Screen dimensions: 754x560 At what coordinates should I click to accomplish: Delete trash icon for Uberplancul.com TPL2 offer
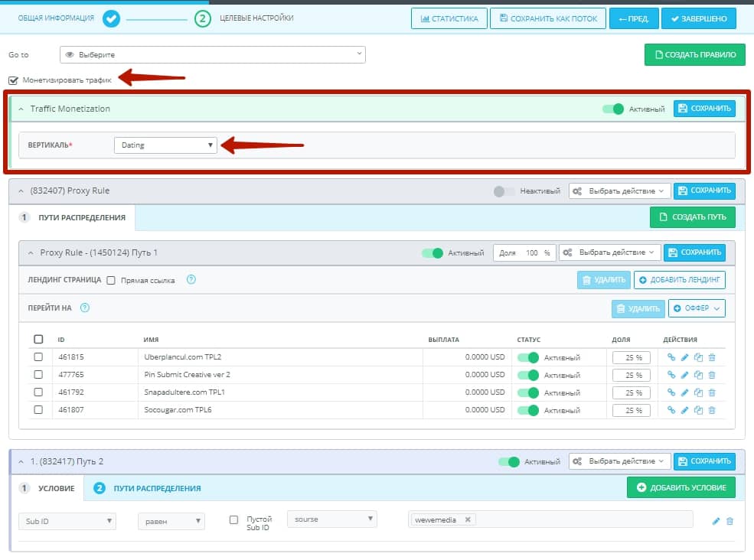712,357
